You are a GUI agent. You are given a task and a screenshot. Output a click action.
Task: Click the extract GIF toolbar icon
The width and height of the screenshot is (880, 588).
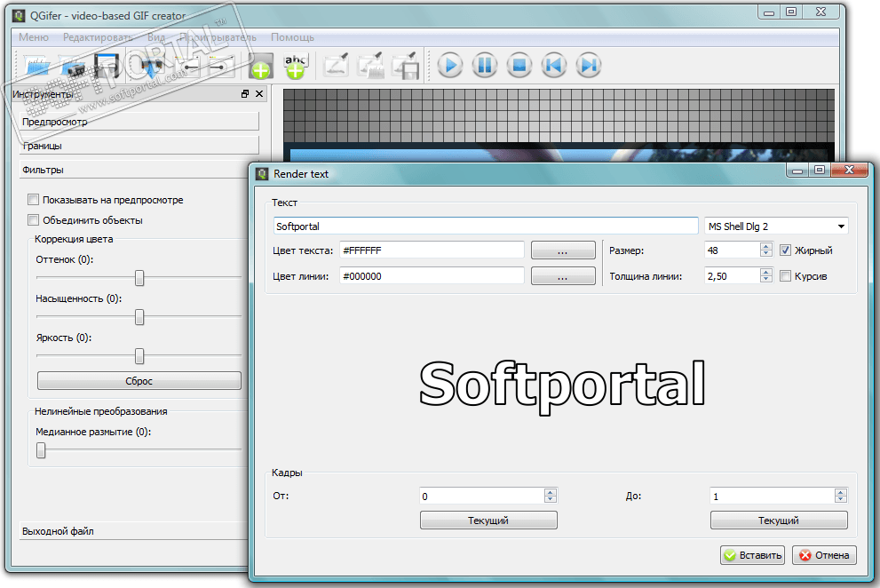tap(150, 66)
